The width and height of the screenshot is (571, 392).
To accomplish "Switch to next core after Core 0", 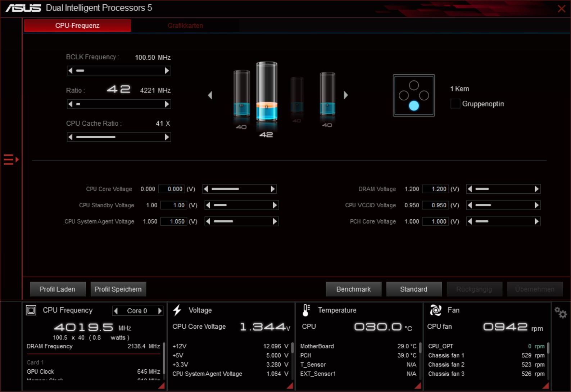I will tap(160, 311).
